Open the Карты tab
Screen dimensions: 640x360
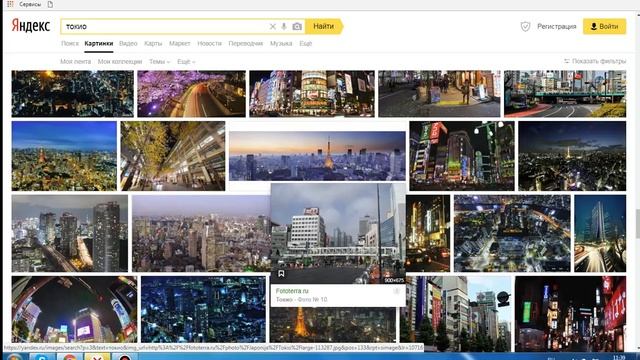point(153,43)
